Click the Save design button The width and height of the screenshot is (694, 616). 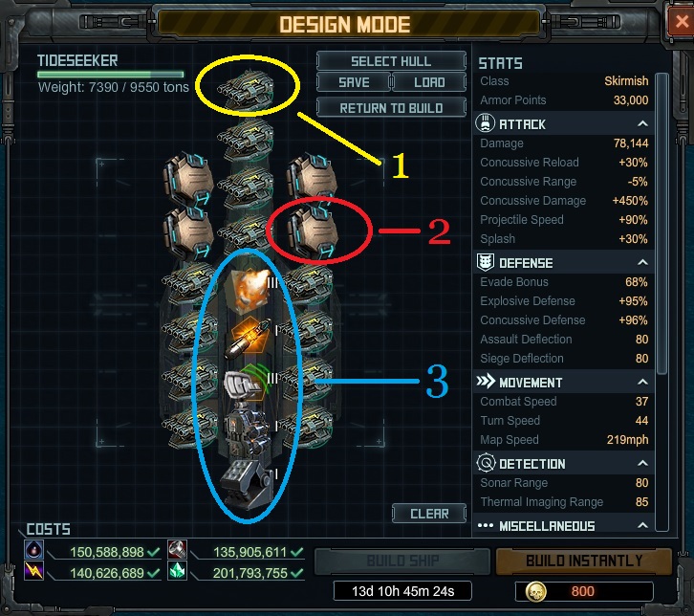click(354, 82)
